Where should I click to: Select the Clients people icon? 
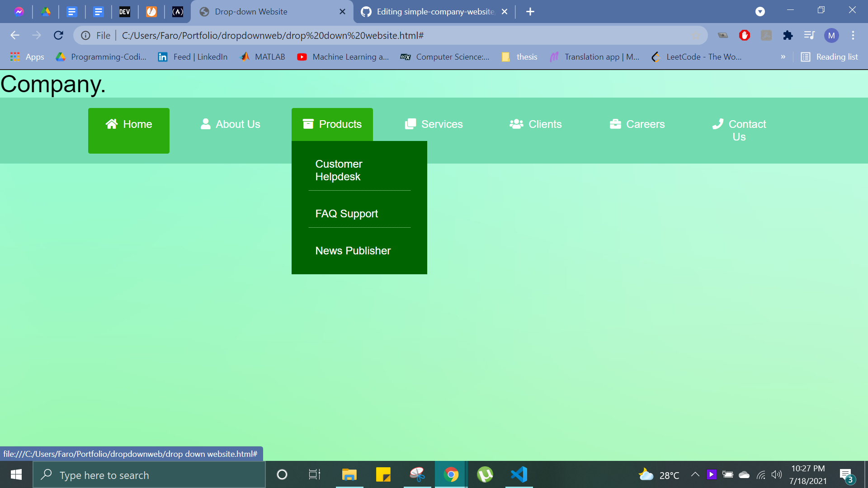(x=516, y=123)
